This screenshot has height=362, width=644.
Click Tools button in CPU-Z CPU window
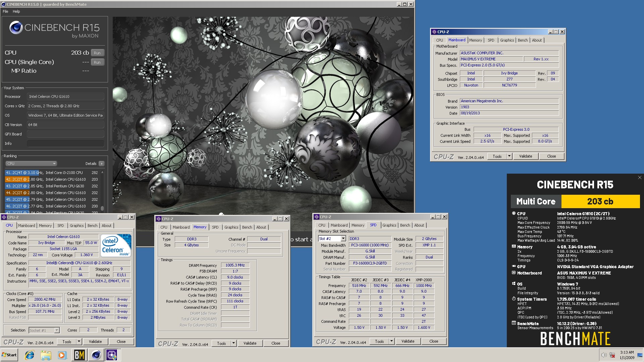pyautogui.click(x=67, y=342)
